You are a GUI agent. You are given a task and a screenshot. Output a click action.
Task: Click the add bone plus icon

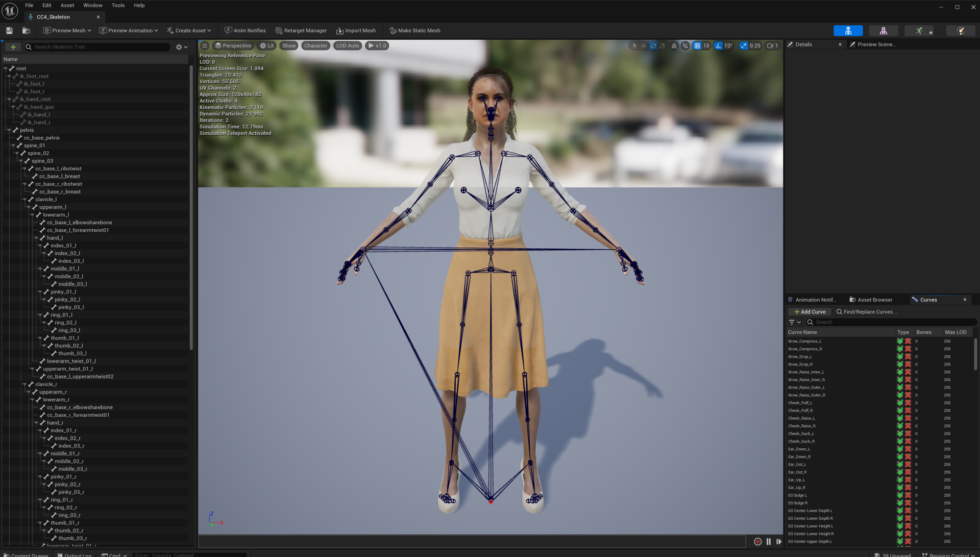pyautogui.click(x=13, y=47)
